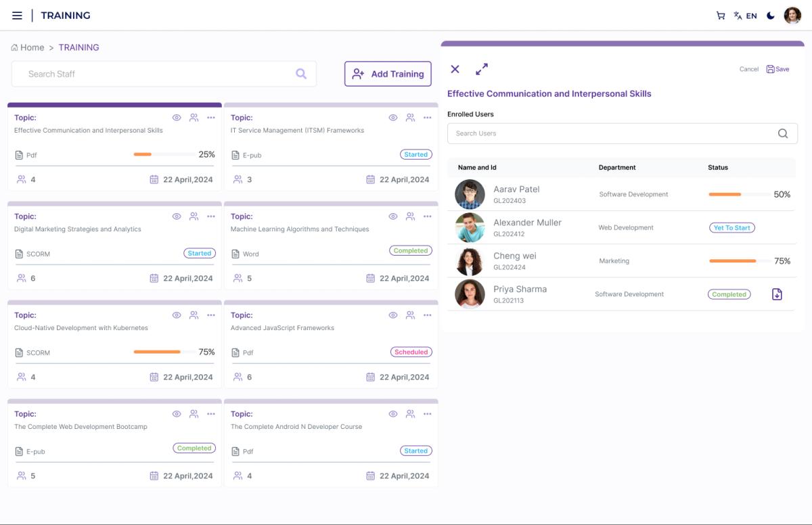Expand the side panel to fullscreen
This screenshot has width=812, height=525.
(482, 69)
